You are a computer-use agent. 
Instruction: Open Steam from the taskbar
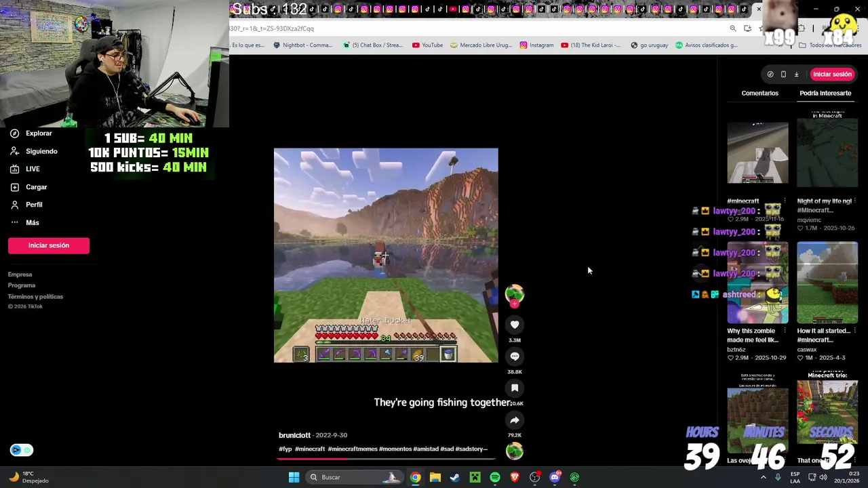click(x=455, y=477)
